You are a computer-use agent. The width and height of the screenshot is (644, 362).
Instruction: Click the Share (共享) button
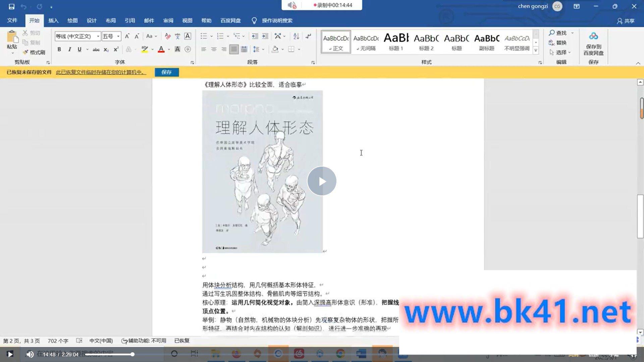click(x=626, y=21)
